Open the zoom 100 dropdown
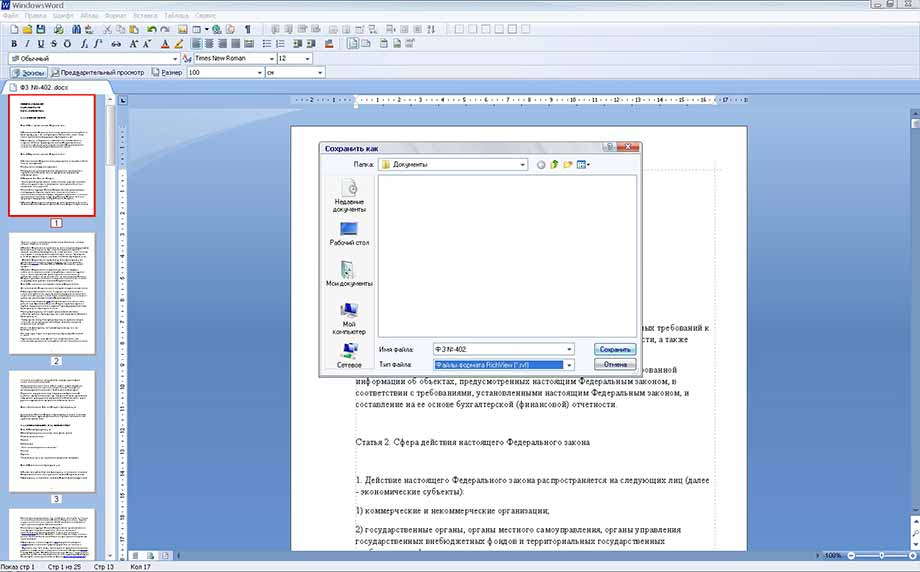920x572 pixels. [259, 73]
